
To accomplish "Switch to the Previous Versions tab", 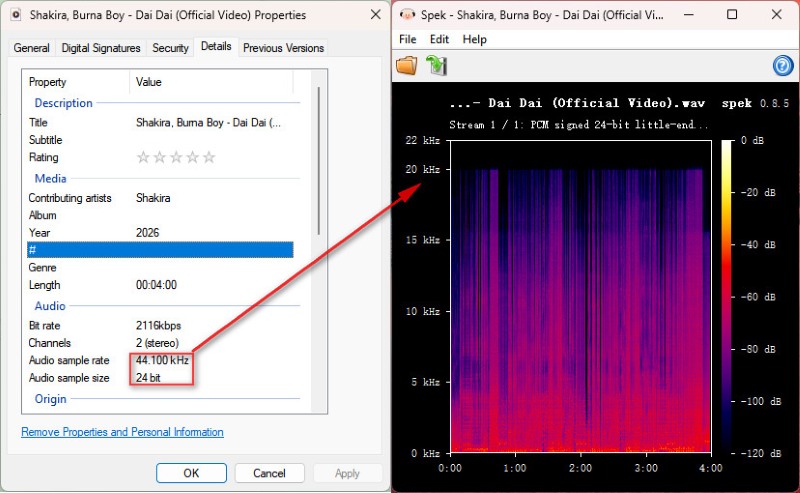I will 283,48.
